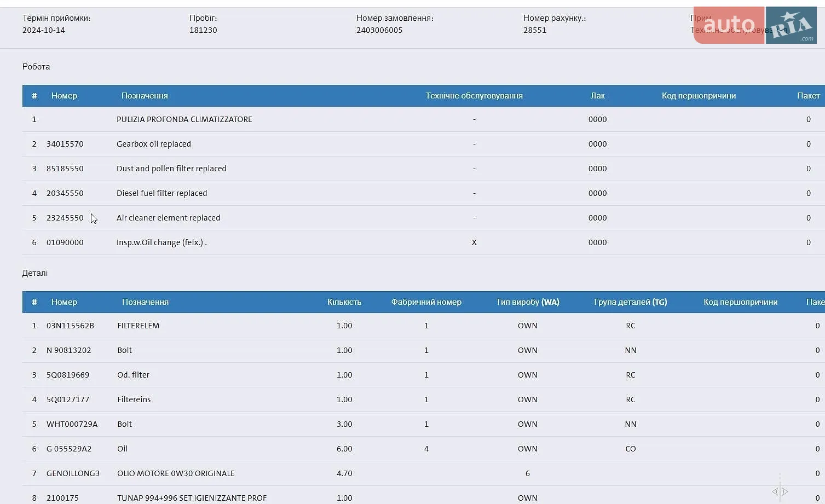The image size is (825, 504).
Task: Select the 'Gearbox oil replaced' row
Action: (x=423, y=144)
